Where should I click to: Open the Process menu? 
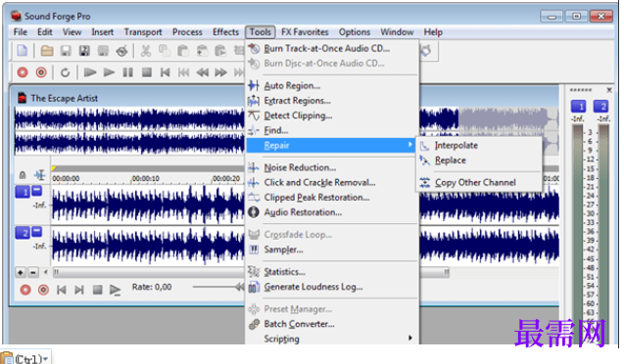tap(187, 31)
